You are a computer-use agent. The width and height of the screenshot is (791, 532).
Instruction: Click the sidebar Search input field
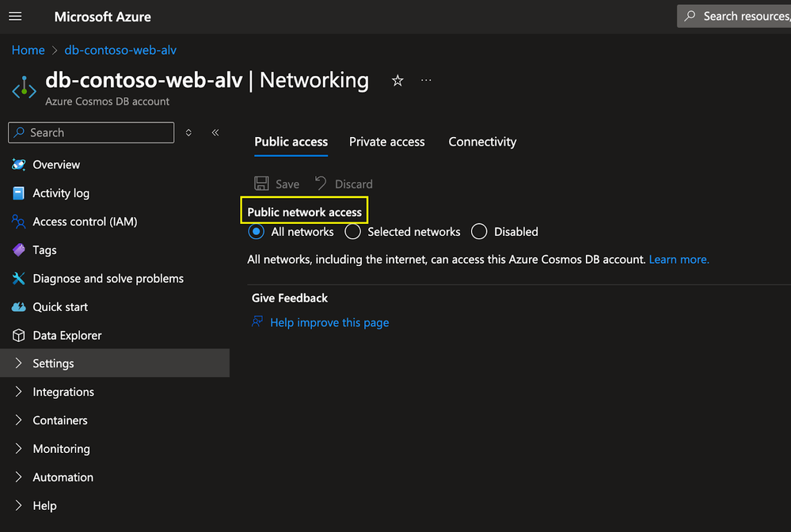[x=99, y=133]
